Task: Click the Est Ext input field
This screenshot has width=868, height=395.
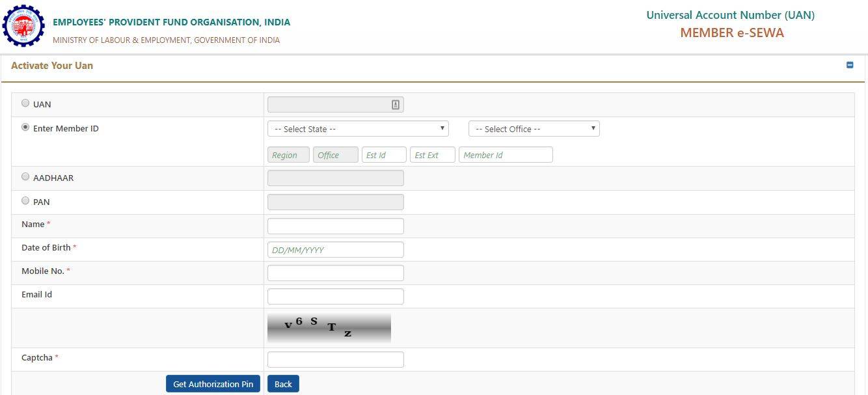Action: coord(433,155)
